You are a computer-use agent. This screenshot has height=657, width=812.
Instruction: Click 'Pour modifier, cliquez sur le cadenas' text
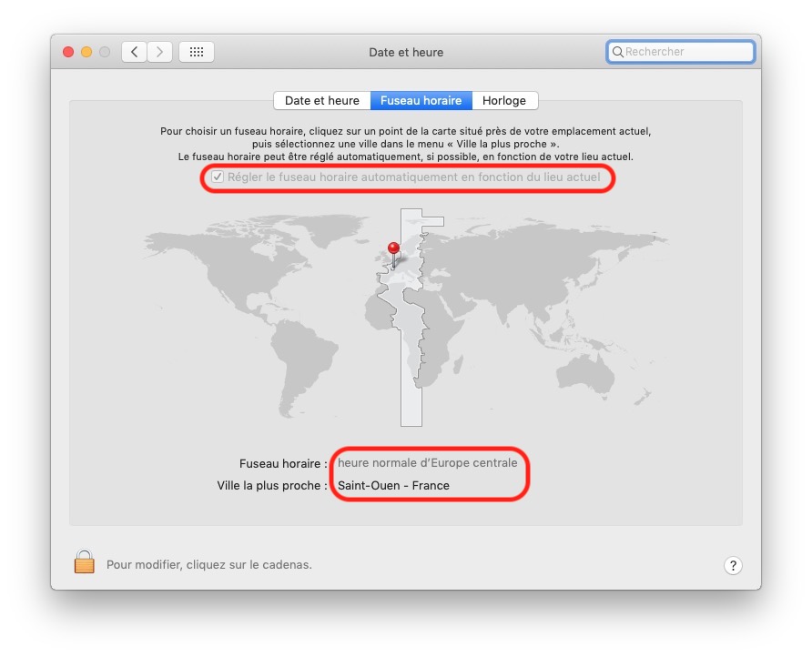[x=209, y=564]
